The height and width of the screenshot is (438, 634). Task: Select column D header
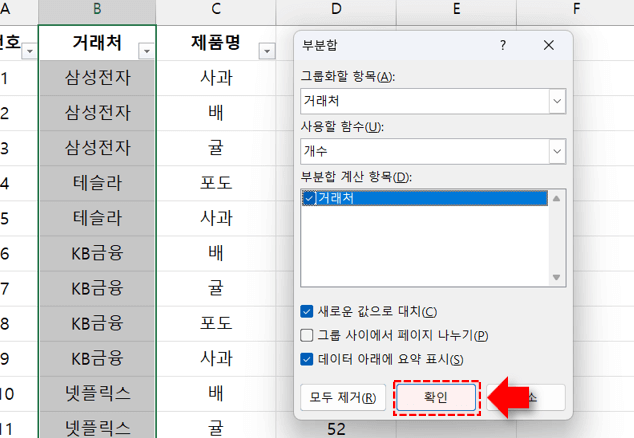336,10
